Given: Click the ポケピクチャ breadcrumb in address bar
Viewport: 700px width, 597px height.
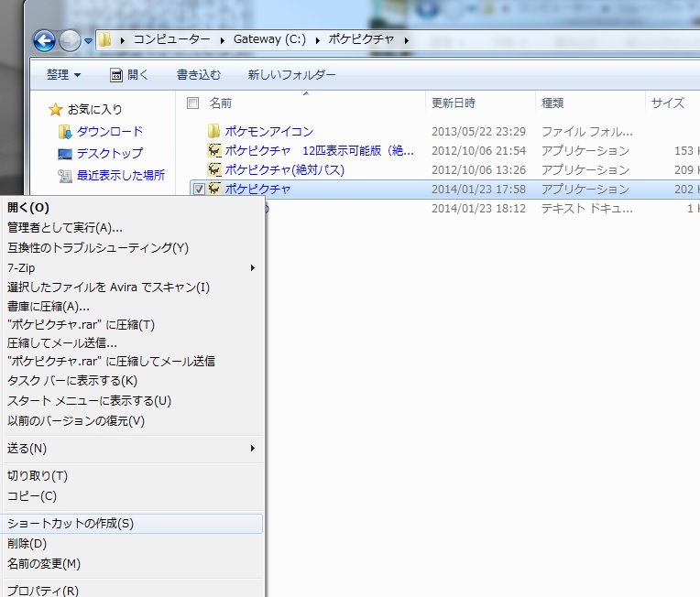Looking at the screenshot, I should click(x=361, y=39).
